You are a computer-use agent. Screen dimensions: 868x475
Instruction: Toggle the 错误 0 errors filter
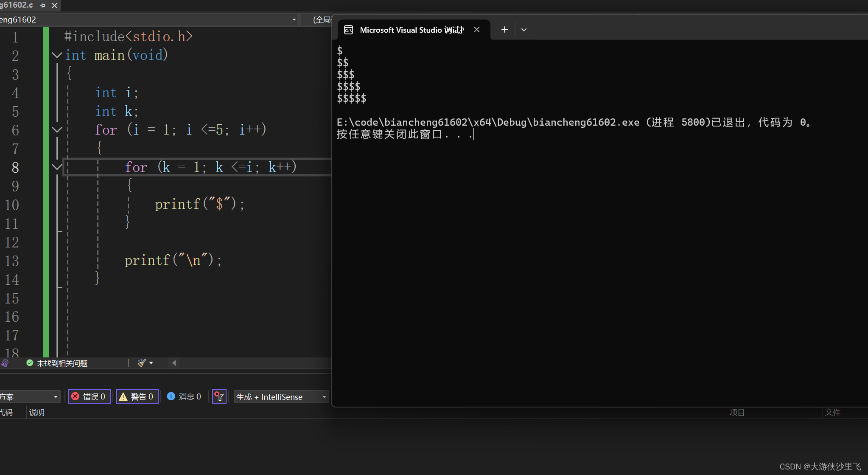pyautogui.click(x=89, y=396)
